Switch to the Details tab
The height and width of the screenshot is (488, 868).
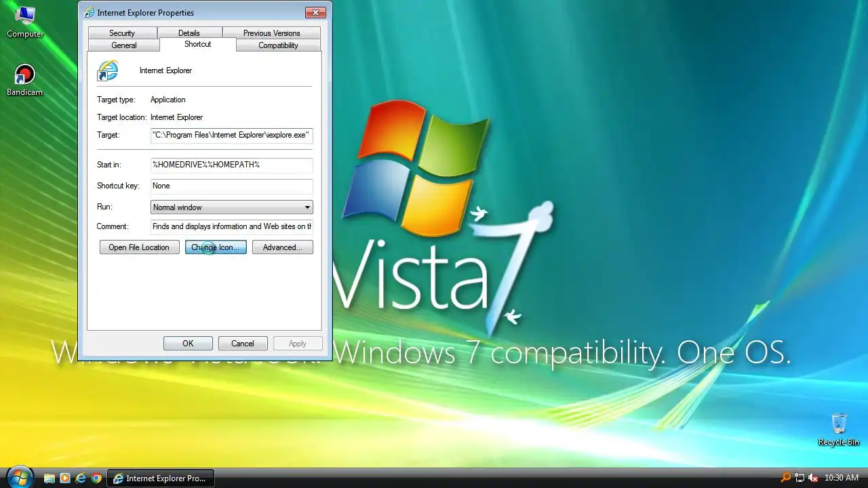(189, 33)
